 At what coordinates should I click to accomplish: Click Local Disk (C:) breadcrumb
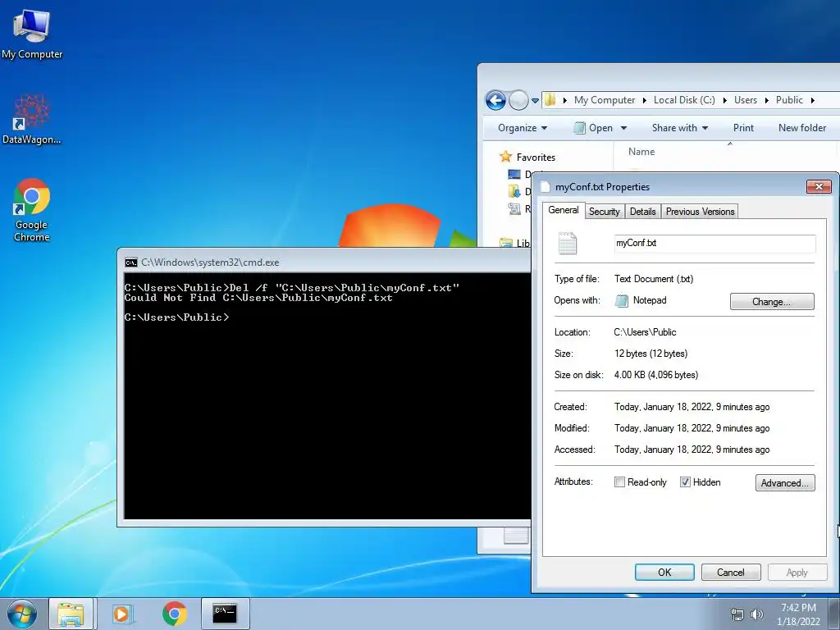tap(684, 100)
